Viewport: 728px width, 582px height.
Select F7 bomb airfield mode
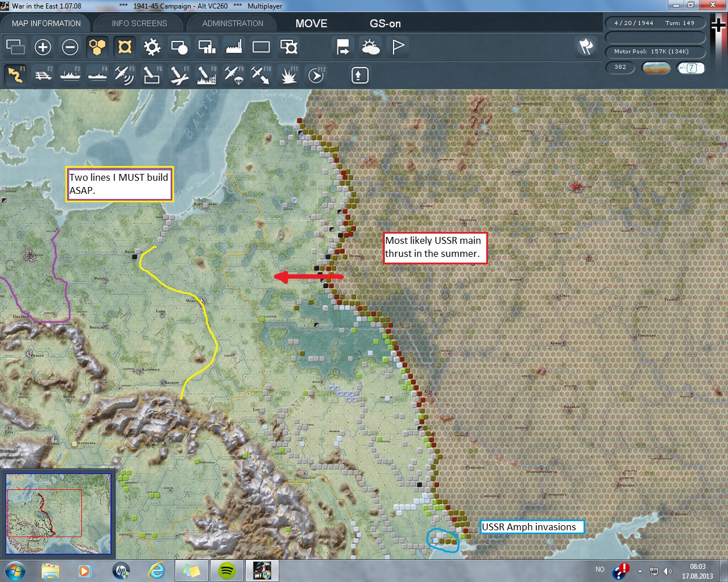click(x=179, y=75)
